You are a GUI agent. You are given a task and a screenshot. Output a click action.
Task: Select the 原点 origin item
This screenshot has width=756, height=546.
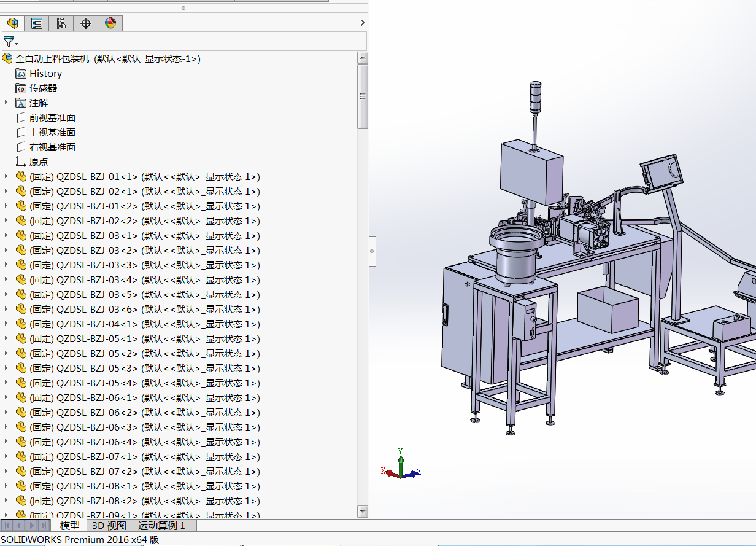pyautogui.click(x=38, y=162)
